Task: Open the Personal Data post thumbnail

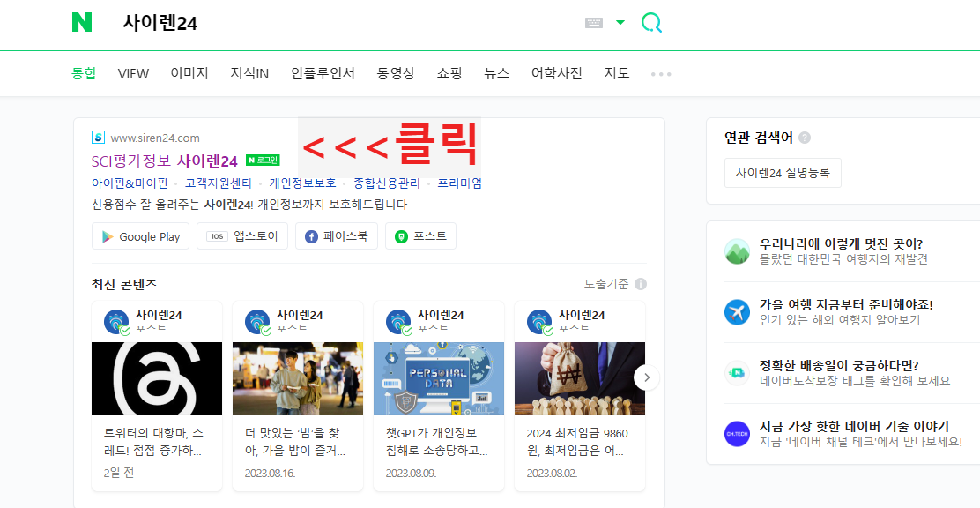Action: point(439,377)
